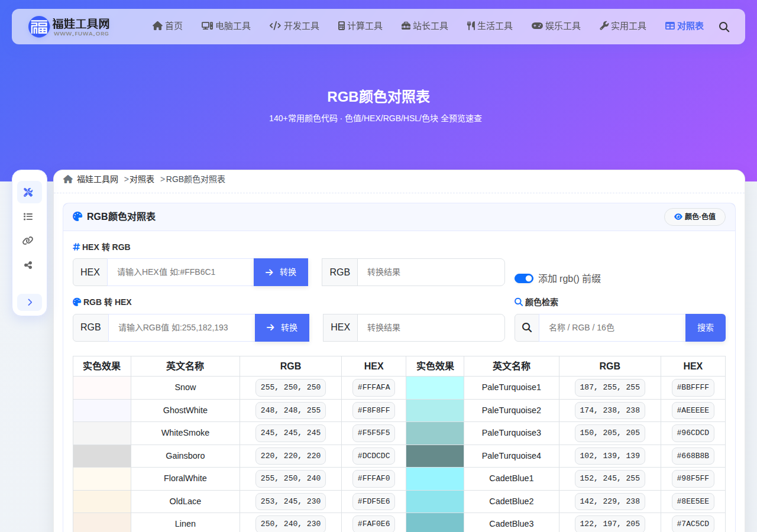
Task: Click the PaleTurquoise4 color swatch
Action: point(435,456)
